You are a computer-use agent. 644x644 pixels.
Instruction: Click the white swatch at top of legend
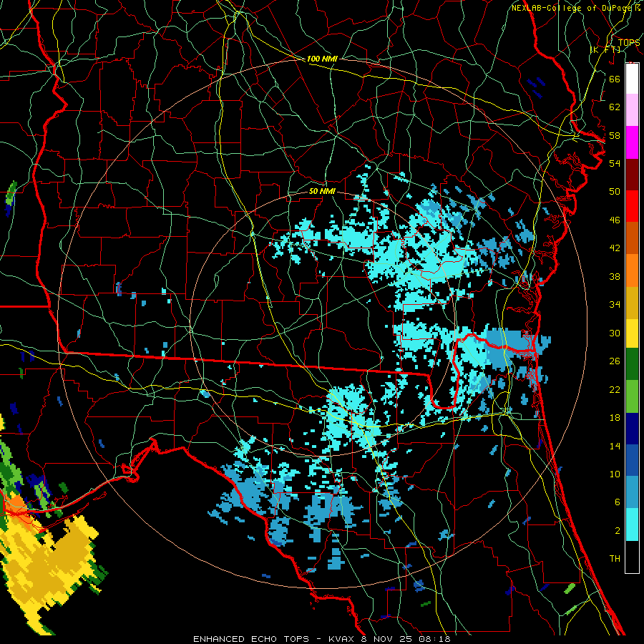[x=632, y=79]
